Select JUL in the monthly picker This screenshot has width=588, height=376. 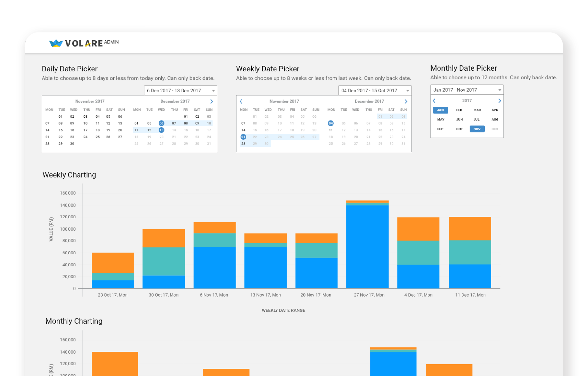[477, 119]
